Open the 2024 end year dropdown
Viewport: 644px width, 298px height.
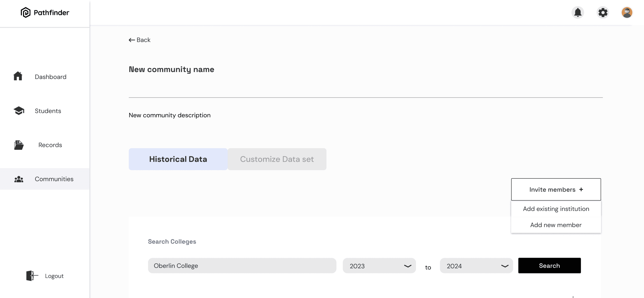pyautogui.click(x=476, y=266)
